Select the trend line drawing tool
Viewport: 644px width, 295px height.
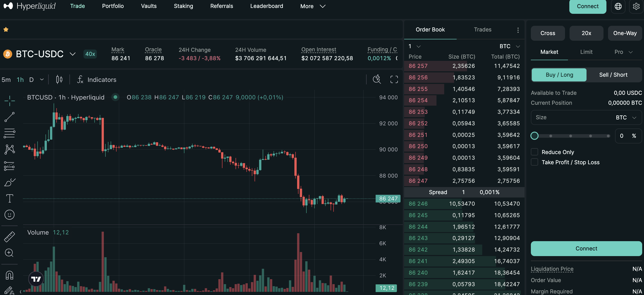pos(10,117)
